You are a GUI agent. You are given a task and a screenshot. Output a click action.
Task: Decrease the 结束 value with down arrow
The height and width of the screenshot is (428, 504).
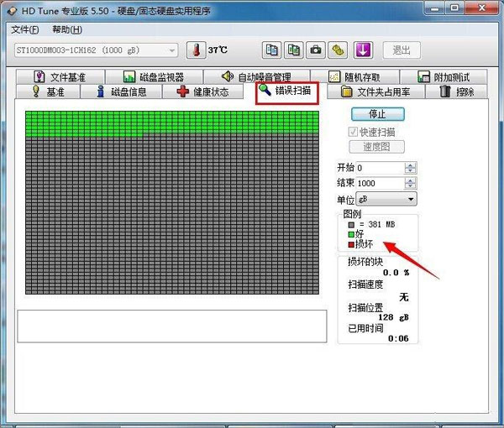(410, 186)
